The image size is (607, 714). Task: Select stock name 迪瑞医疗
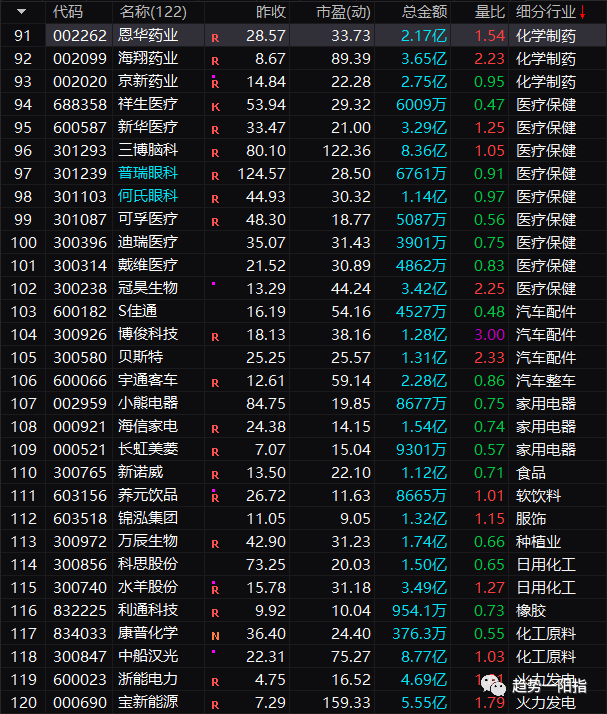(148, 242)
